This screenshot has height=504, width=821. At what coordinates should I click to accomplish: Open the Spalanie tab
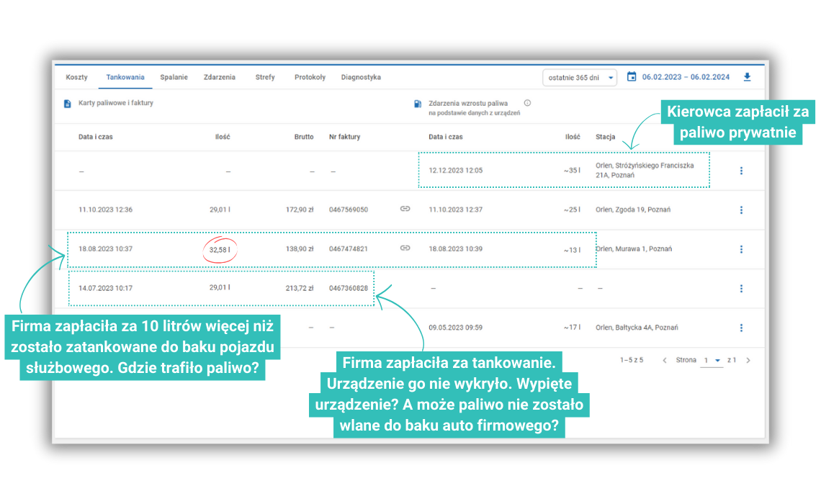[174, 77]
